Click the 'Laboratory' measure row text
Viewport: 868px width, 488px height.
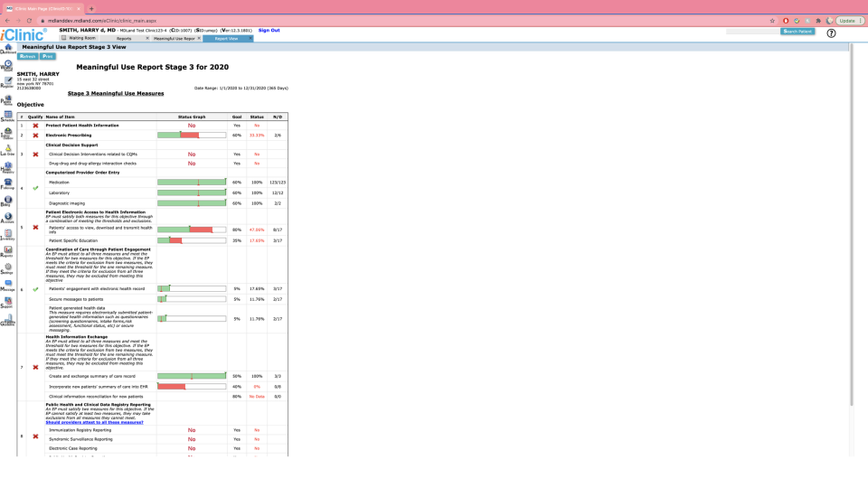60,193
